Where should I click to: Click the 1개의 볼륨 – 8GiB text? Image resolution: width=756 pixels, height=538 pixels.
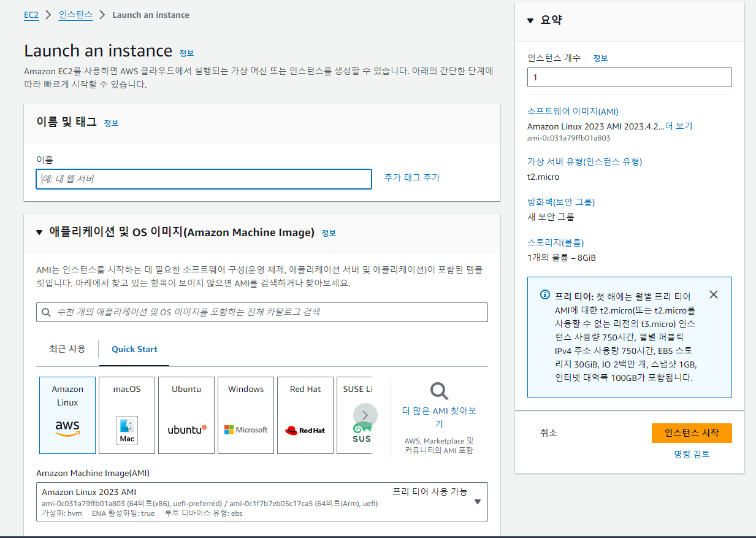click(562, 258)
